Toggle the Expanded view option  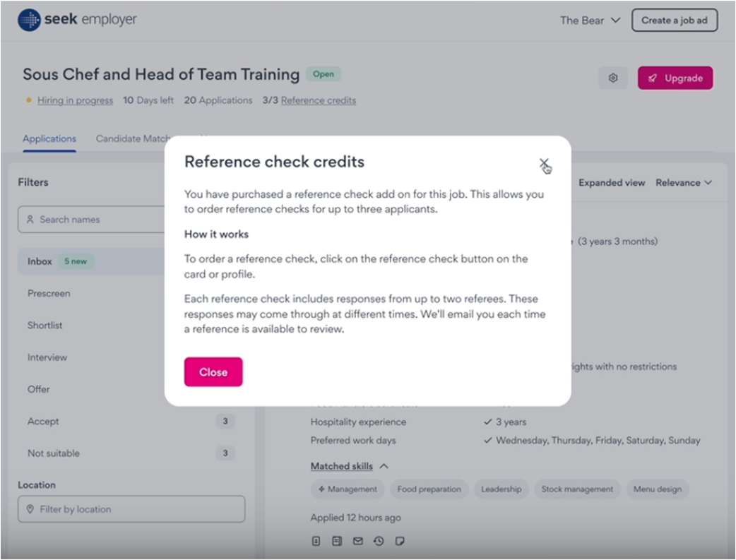pyautogui.click(x=612, y=183)
